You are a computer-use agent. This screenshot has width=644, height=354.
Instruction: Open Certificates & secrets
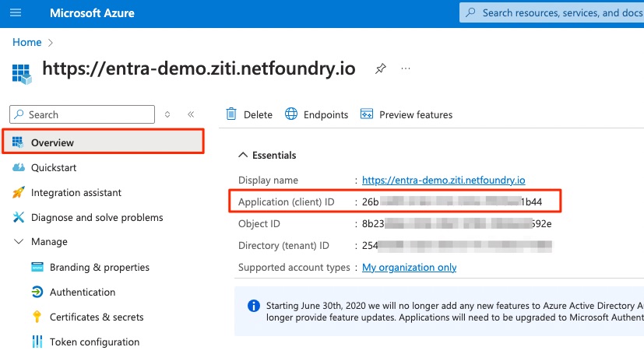[x=97, y=317]
